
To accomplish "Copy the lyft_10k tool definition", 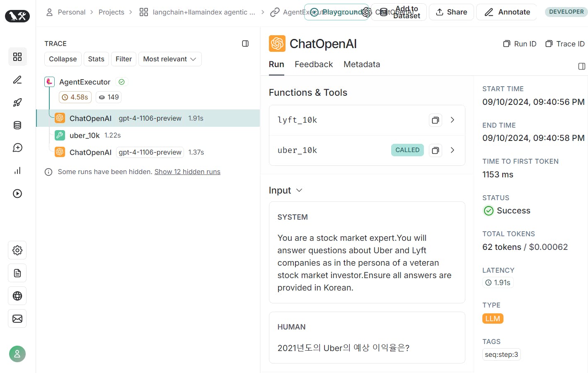I will (436, 120).
